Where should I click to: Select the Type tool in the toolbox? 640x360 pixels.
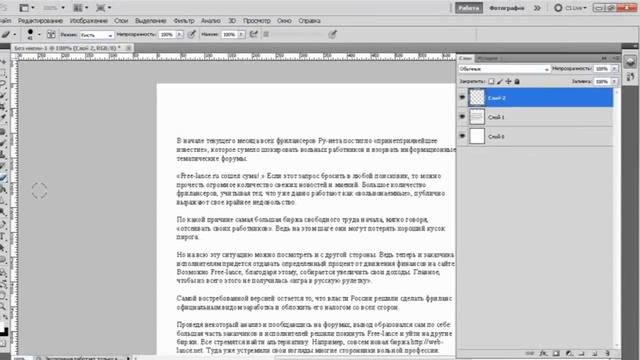tap(3, 236)
